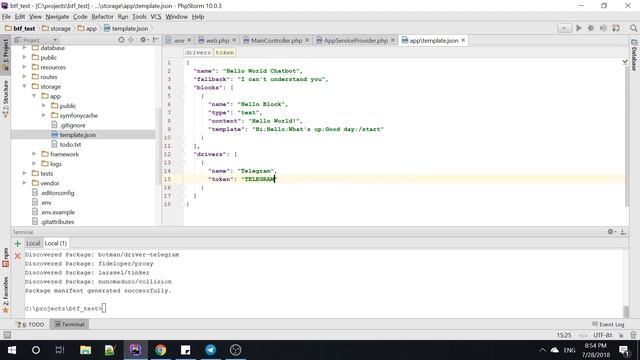This screenshot has height=360, width=640.
Task: Click the scroll from source target icon
Action: [x=121, y=40]
